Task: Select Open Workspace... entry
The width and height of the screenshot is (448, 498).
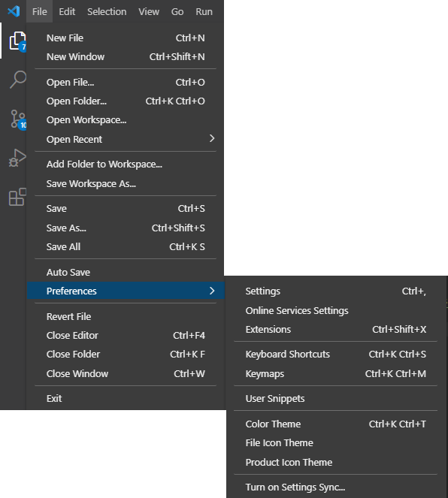Action: pyautogui.click(x=126, y=120)
